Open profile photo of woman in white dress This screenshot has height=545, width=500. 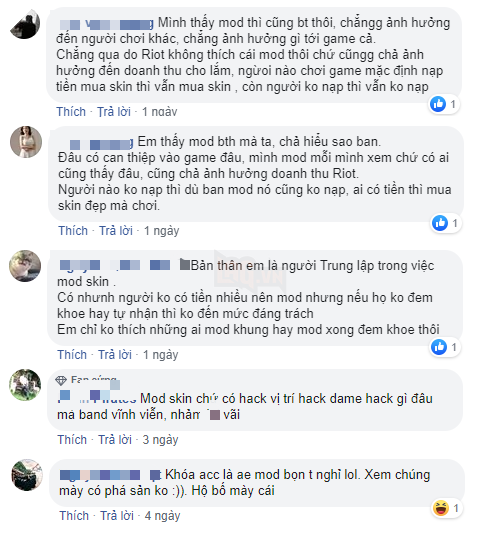[26, 142]
